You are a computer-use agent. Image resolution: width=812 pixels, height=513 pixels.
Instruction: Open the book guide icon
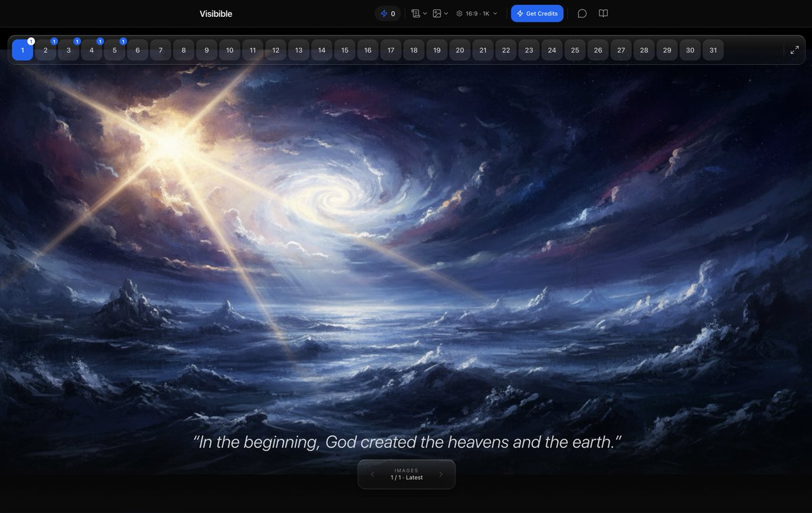tap(604, 14)
